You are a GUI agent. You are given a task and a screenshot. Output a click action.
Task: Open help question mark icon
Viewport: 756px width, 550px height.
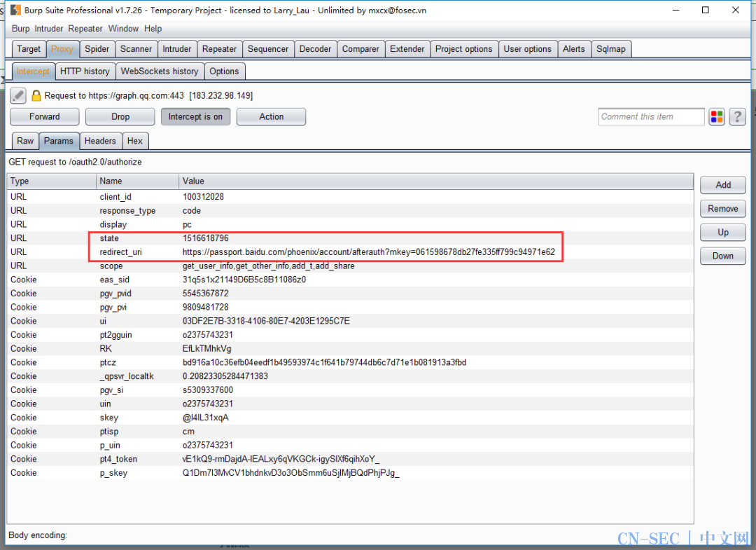click(737, 117)
